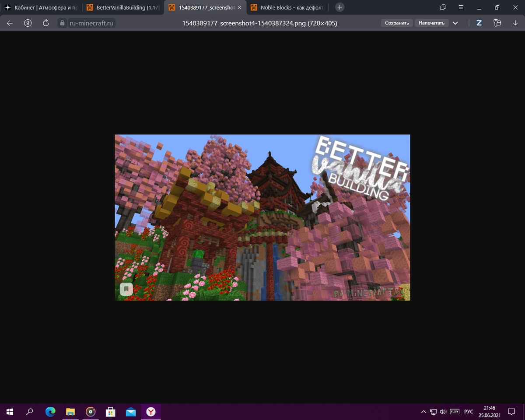The image size is (525, 420).
Task: Click the ru-minecraft.ru domain in address bar
Action: point(91,23)
